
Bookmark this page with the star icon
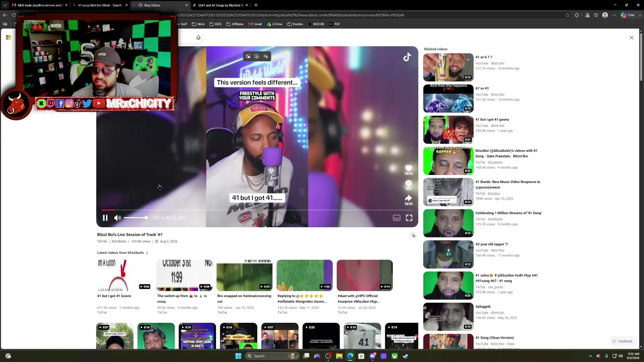tap(568, 15)
